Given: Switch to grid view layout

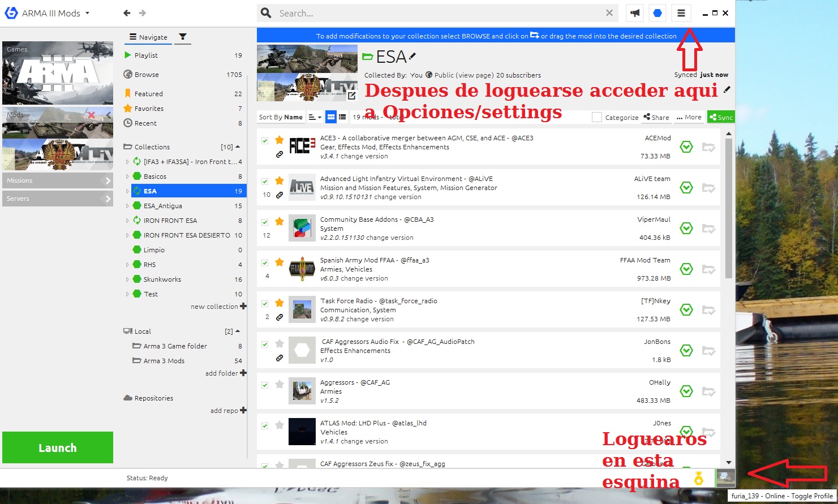Looking at the screenshot, I should pyautogui.click(x=332, y=117).
